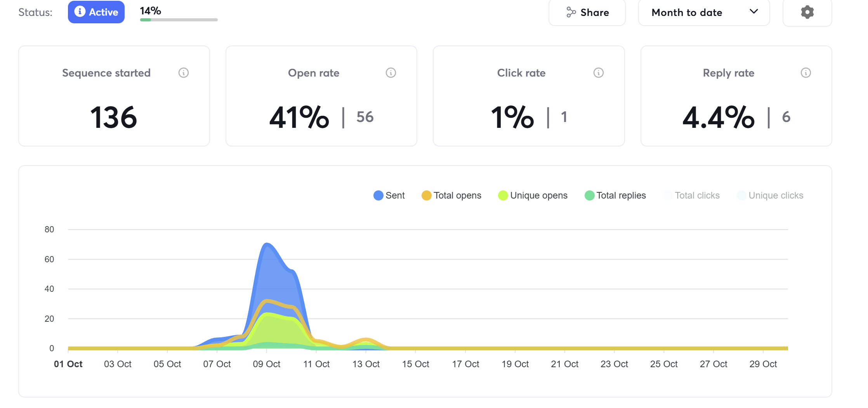Toggle the Total opens series
This screenshot has height=408, width=868.
pyautogui.click(x=451, y=195)
